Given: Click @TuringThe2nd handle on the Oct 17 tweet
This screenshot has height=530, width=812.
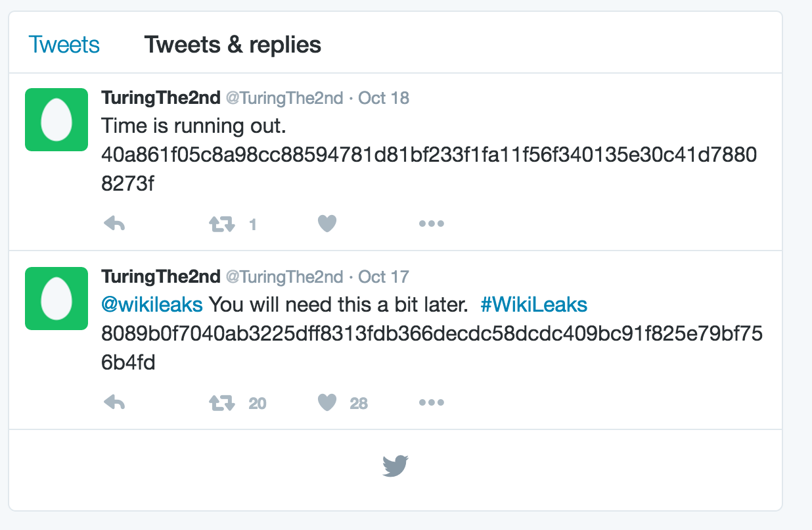Looking at the screenshot, I should point(284,277).
